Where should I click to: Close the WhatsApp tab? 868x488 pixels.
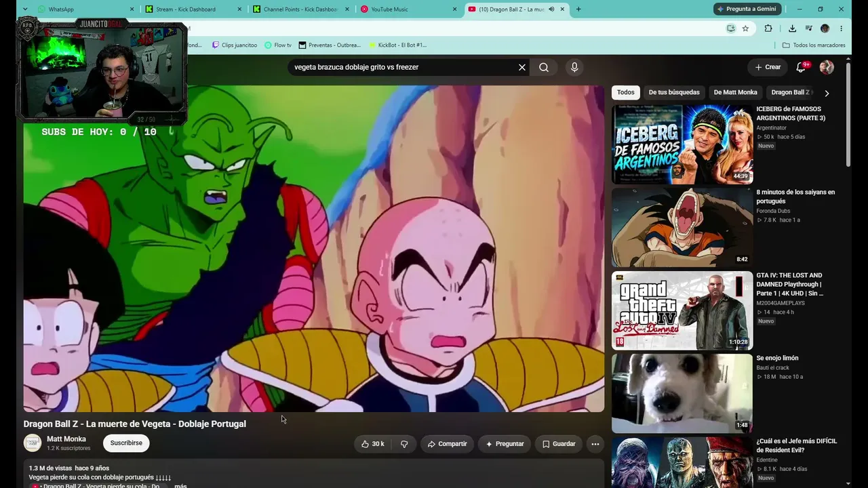click(132, 9)
